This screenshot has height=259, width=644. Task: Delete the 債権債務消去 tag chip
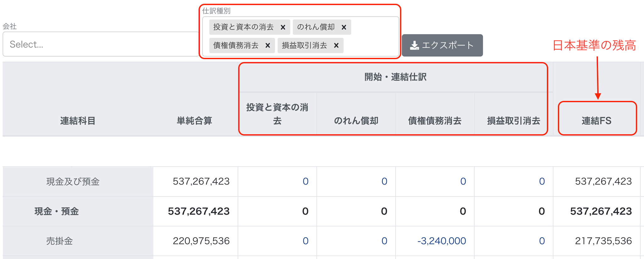click(x=268, y=46)
